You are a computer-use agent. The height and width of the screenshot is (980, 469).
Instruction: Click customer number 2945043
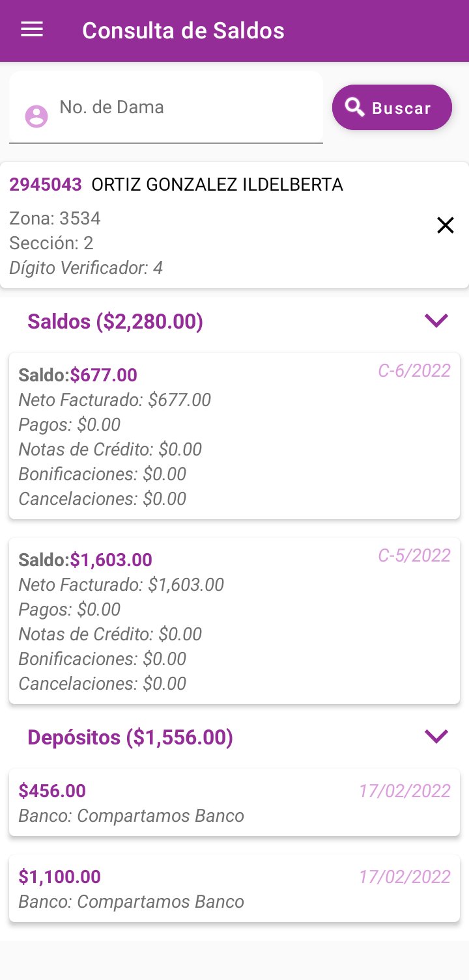point(46,185)
